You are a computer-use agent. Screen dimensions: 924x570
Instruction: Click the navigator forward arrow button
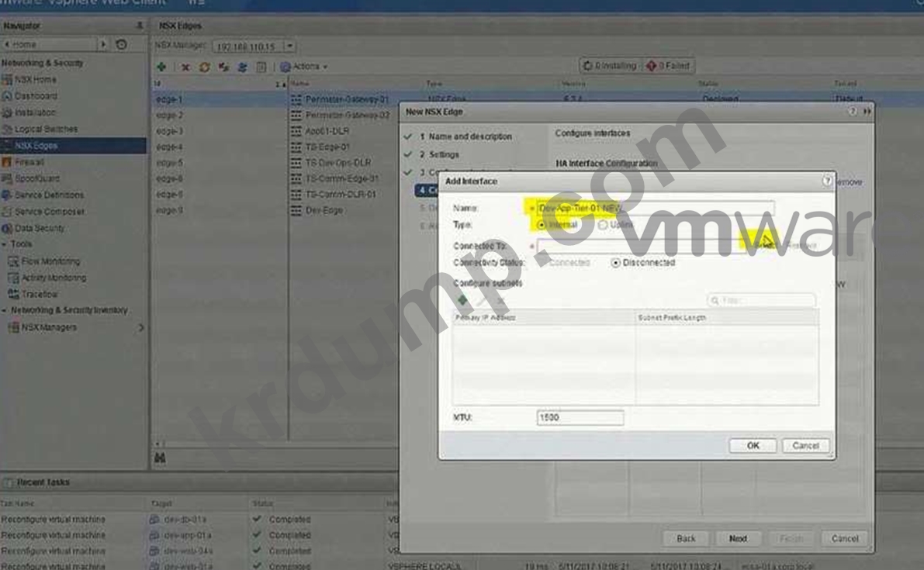103,44
